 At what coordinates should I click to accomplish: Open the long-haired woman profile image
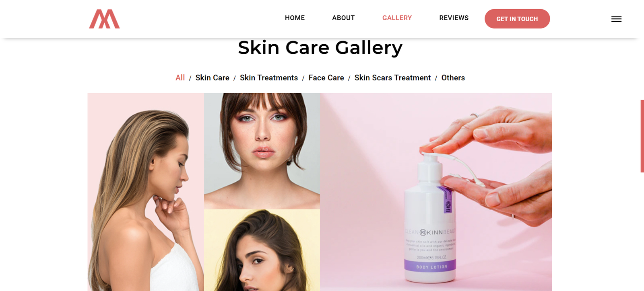point(146,192)
